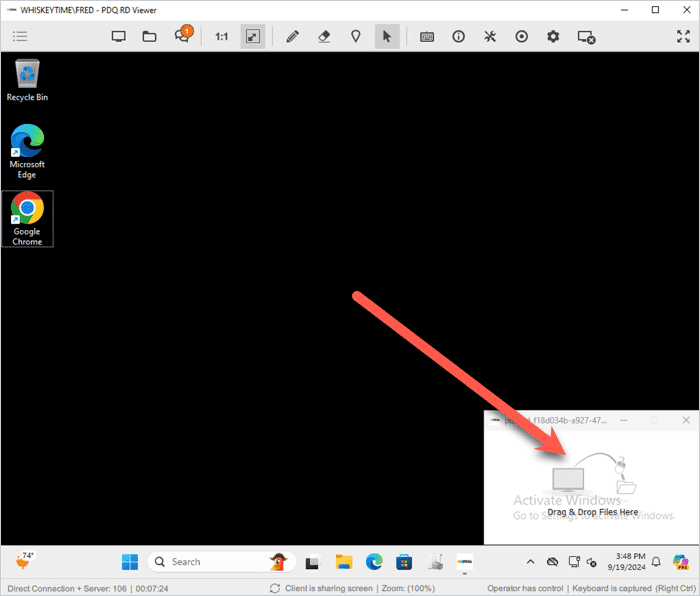Image resolution: width=700 pixels, height=596 pixels.
Task: Click the refresh icon in status bar
Action: pos(275,588)
